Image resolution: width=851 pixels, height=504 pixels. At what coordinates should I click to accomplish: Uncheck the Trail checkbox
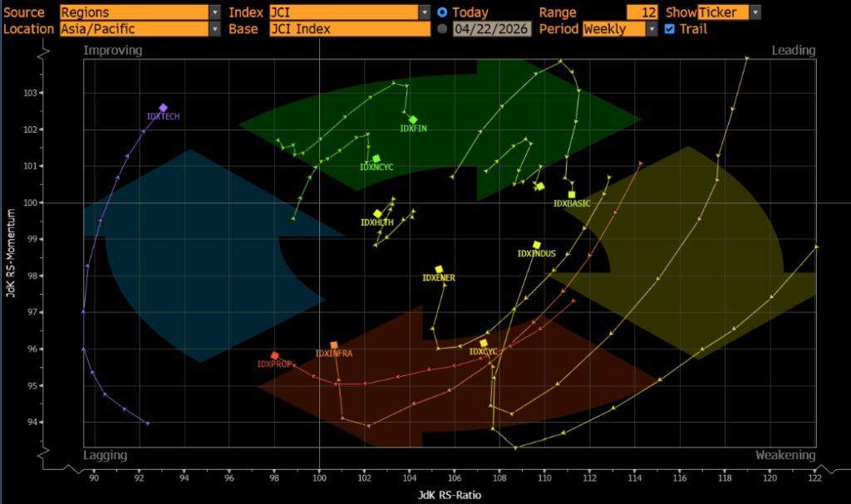tap(670, 29)
